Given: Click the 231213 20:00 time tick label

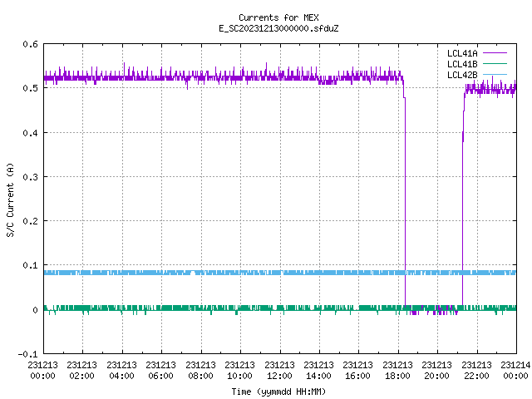Looking at the screenshot, I should point(436,371).
